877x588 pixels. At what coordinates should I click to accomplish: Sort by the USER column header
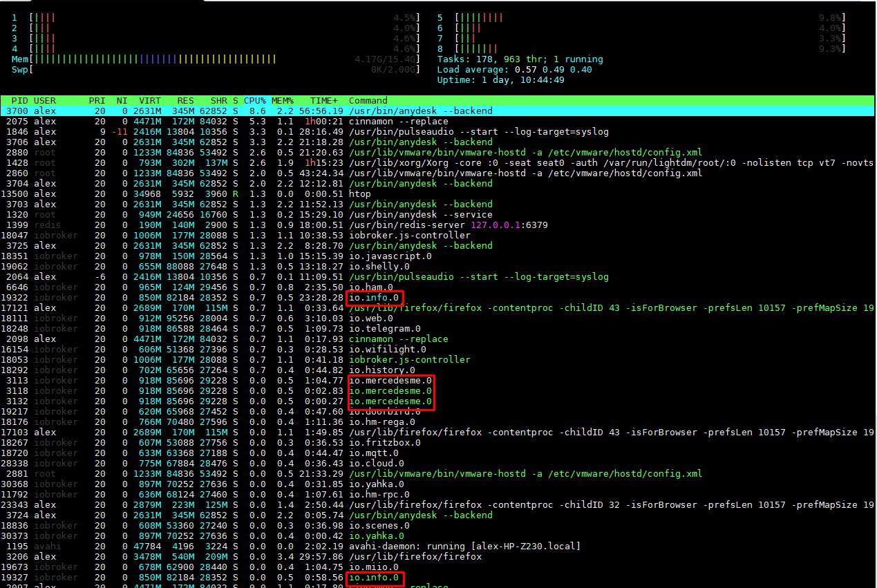(45, 100)
